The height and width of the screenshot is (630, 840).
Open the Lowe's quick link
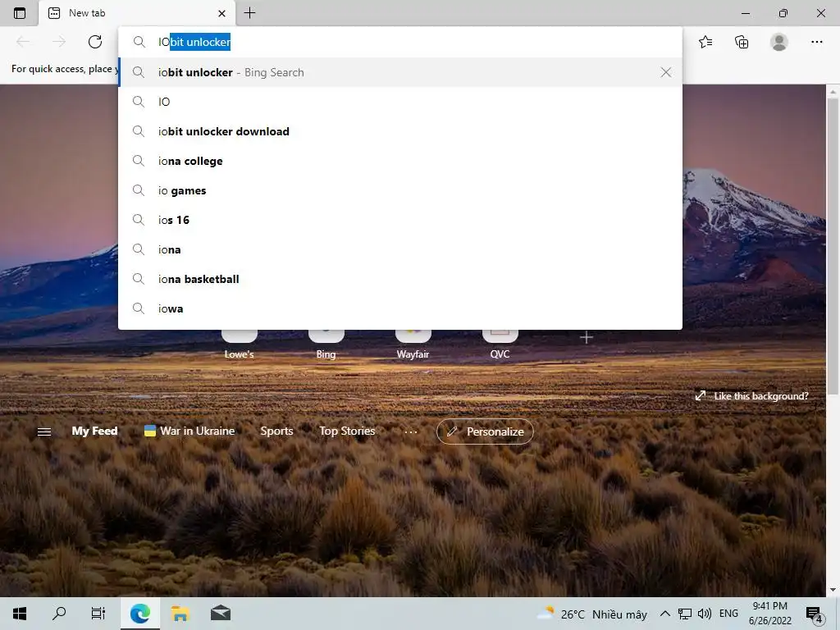[239, 344]
